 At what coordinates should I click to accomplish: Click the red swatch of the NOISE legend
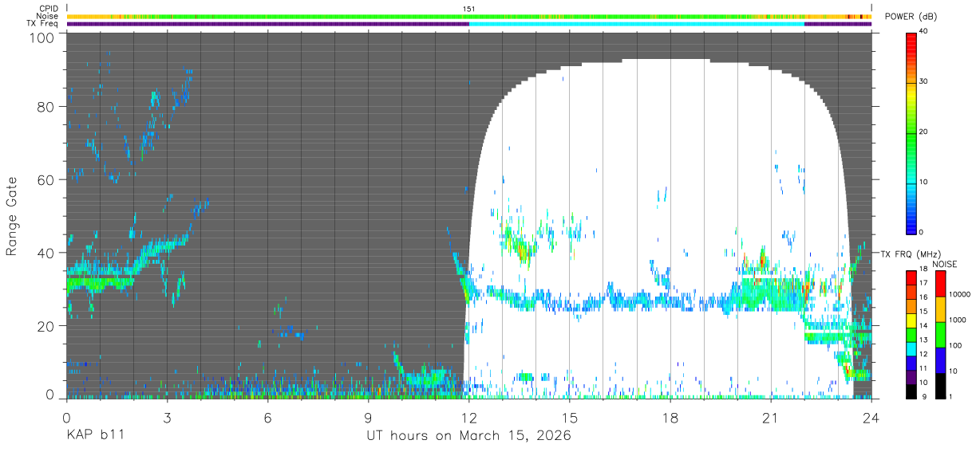pyautogui.click(x=939, y=283)
